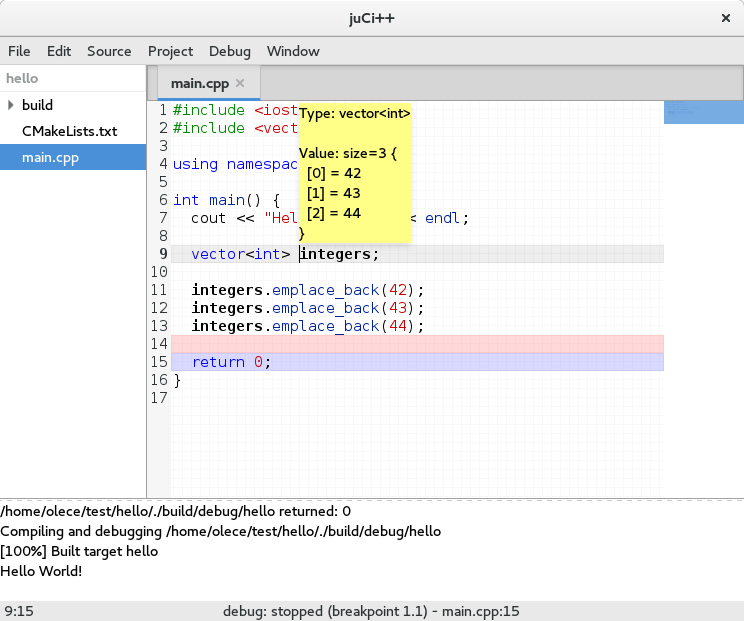The image size is (744, 621).
Task: Open the Window menu
Action: 293,51
